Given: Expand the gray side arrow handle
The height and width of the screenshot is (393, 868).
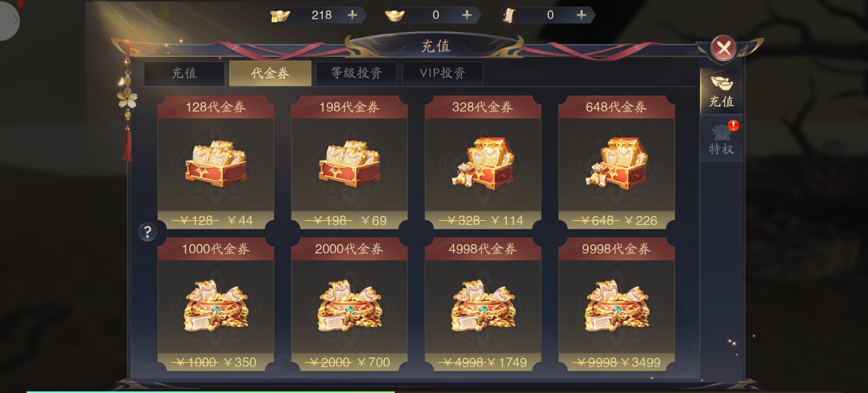Looking at the screenshot, I should click(x=9, y=20).
